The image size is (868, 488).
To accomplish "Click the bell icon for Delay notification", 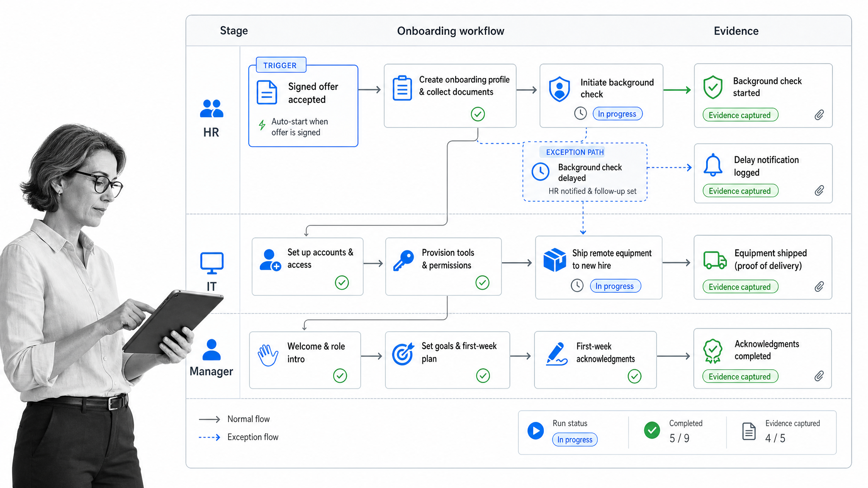I will pos(713,165).
